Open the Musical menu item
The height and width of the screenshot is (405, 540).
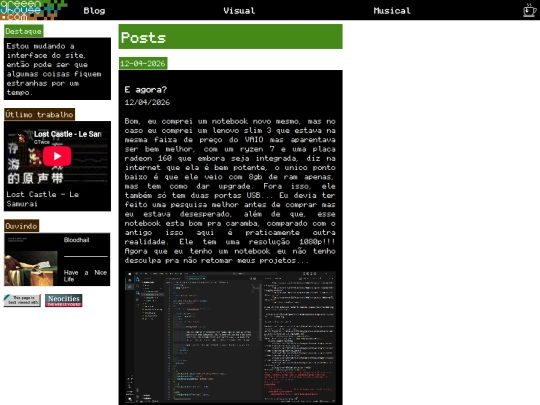[x=392, y=11]
